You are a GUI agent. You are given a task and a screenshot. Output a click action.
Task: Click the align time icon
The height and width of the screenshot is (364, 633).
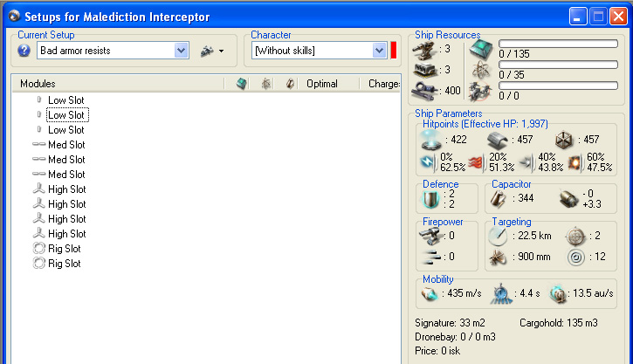(x=501, y=294)
